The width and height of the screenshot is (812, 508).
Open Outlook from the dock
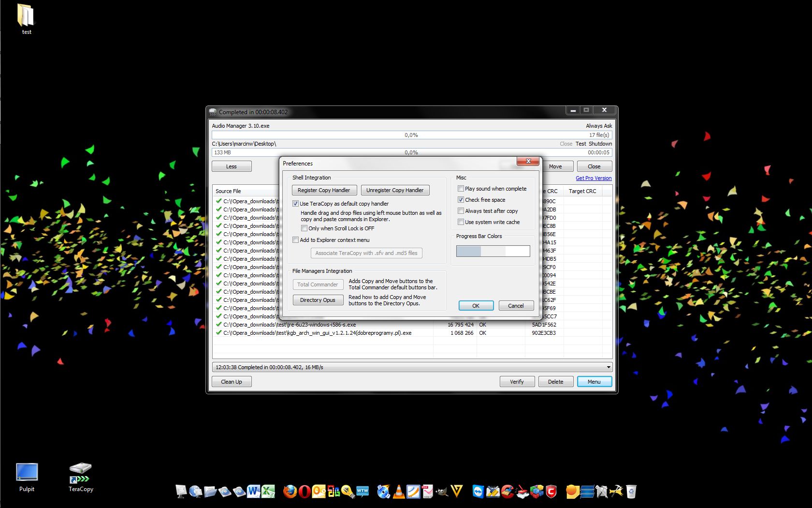(x=319, y=492)
